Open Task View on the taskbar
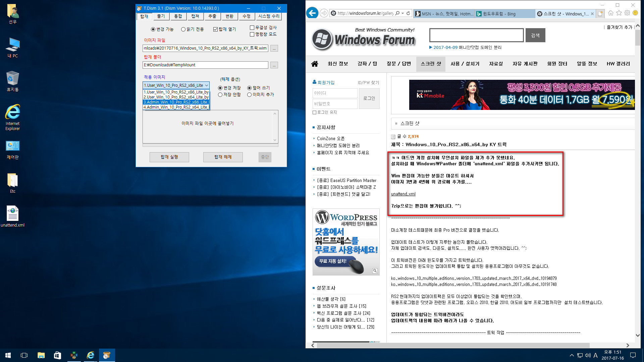 pyautogui.click(x=24, y=355)
